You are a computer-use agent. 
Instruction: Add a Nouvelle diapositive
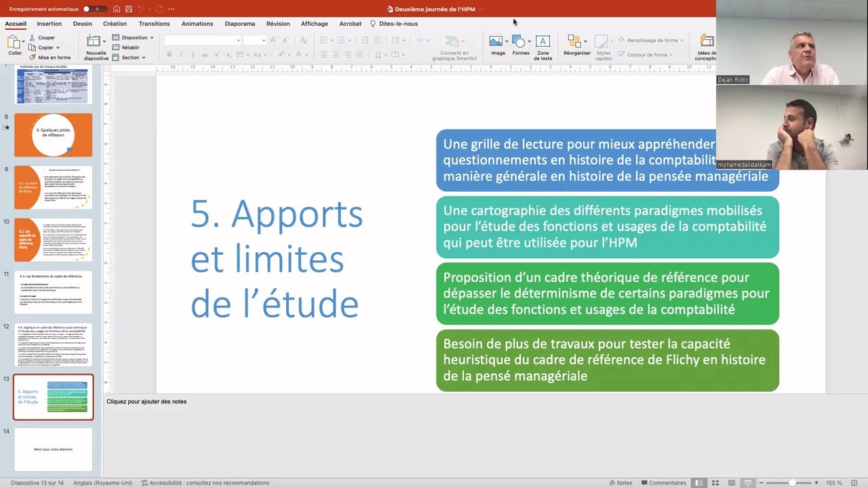96,47
